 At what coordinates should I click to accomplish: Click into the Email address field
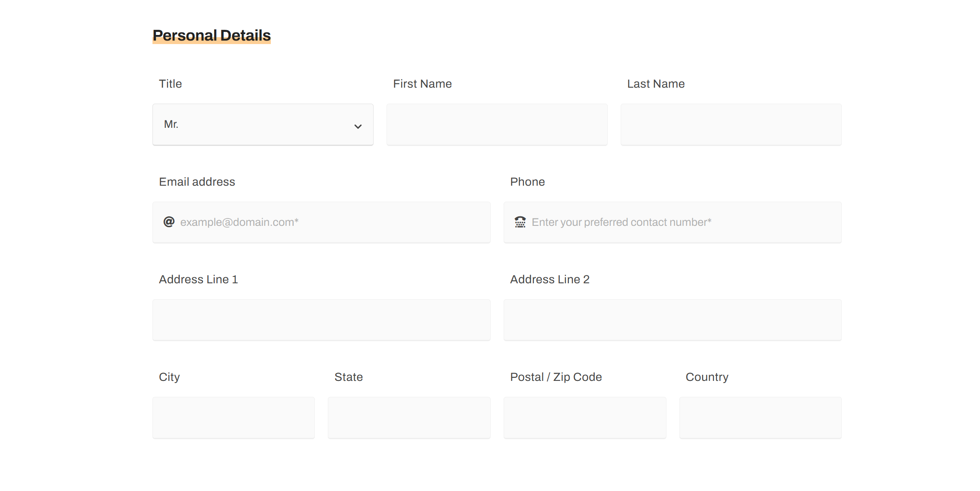[328, 222]
